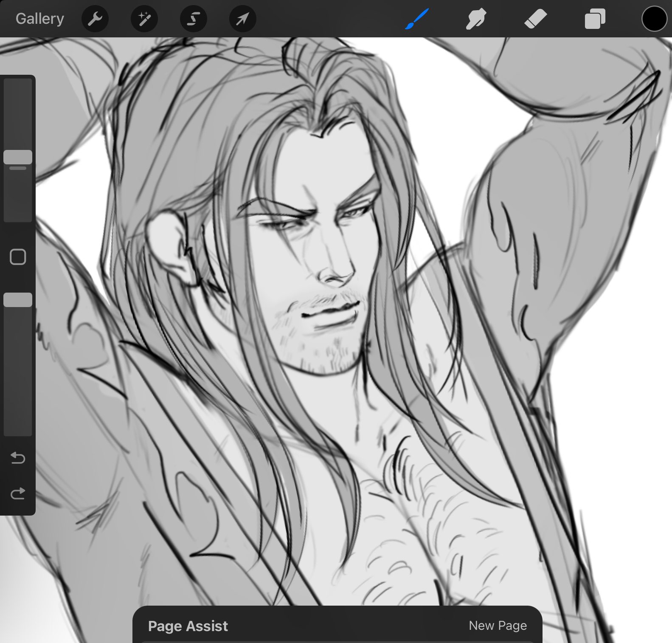Open the Adjustments magic wand menu
The image size is (672, 643).
144,19
